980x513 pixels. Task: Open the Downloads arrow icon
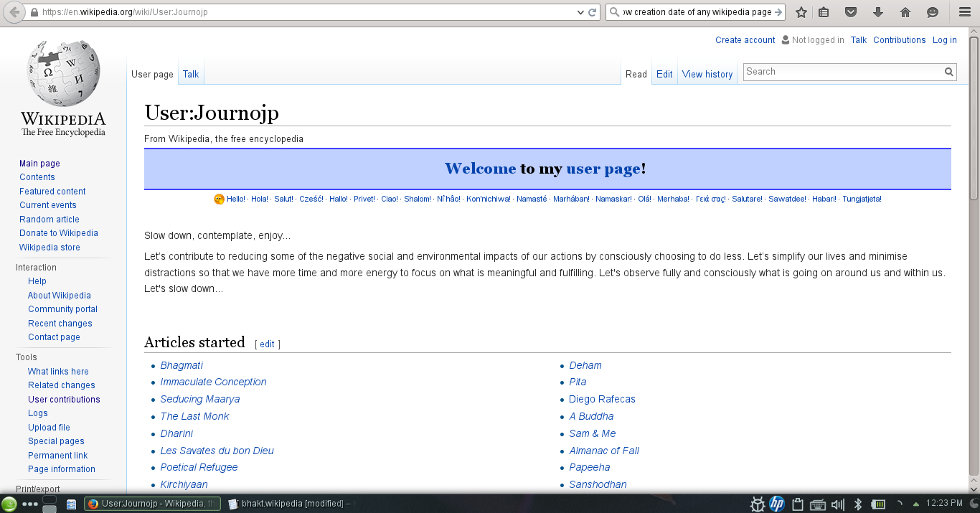pyautogui.click(x=877, y=12)
